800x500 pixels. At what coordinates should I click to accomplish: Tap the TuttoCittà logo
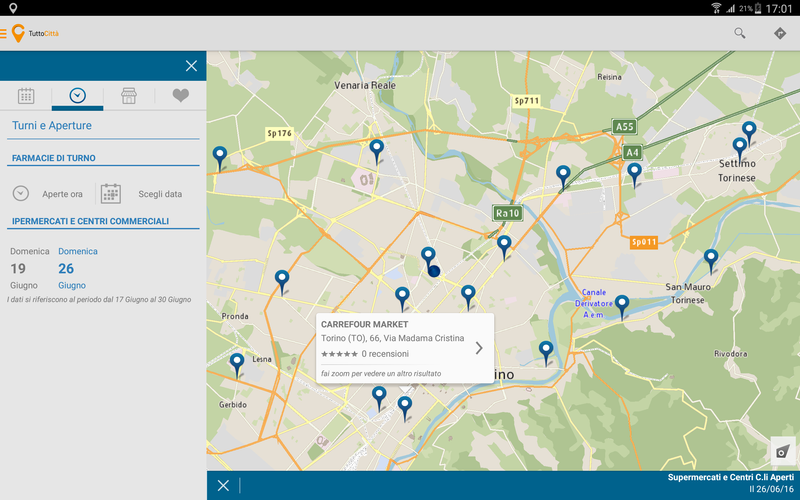coord(36,33)
